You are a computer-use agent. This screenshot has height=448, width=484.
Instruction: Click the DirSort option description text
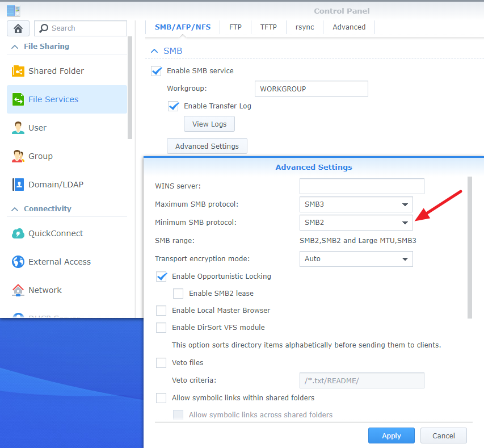click(306, 345)
